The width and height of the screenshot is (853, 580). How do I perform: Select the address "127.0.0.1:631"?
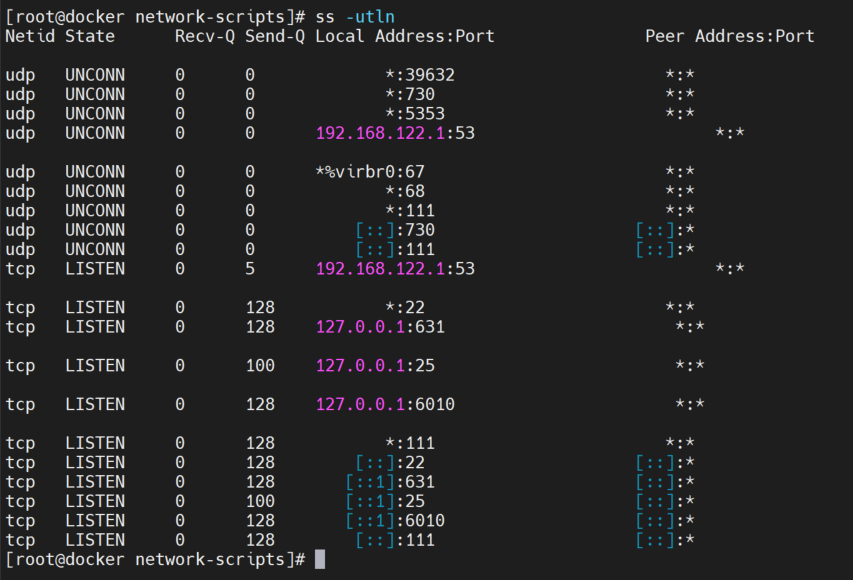[x=380, y=327]
